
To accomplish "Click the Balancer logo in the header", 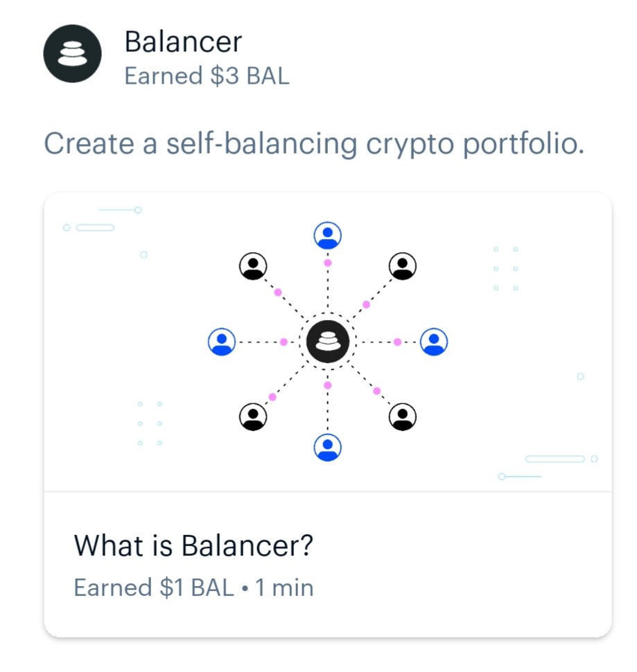I will coord(73,53).
